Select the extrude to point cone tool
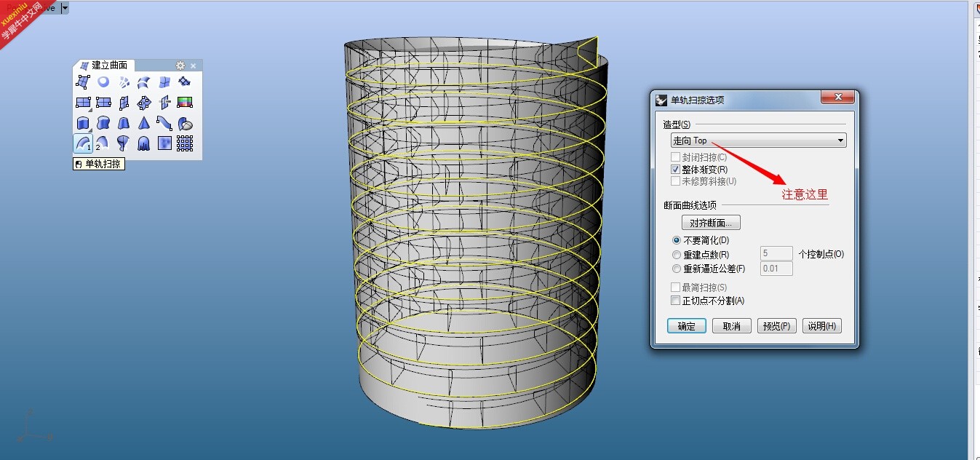 coord(144,123)
